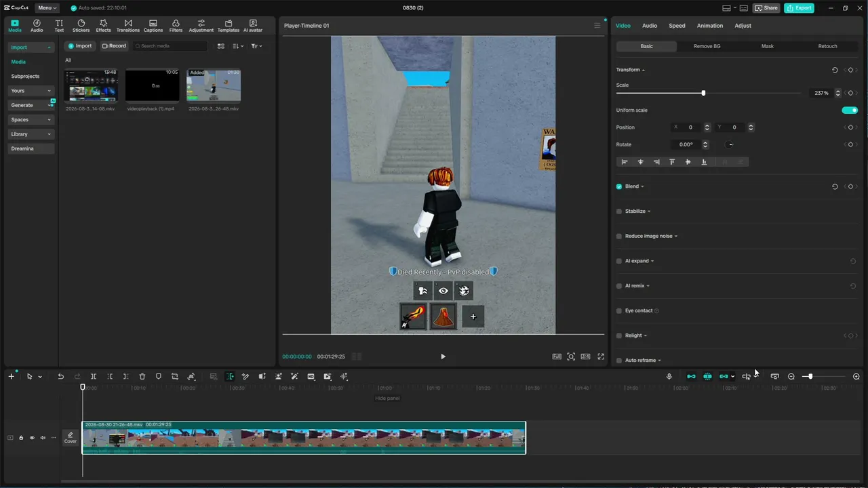Delete the selected clip with trash icon
This screenshot has height=488, width=868.
coord(142,376)
